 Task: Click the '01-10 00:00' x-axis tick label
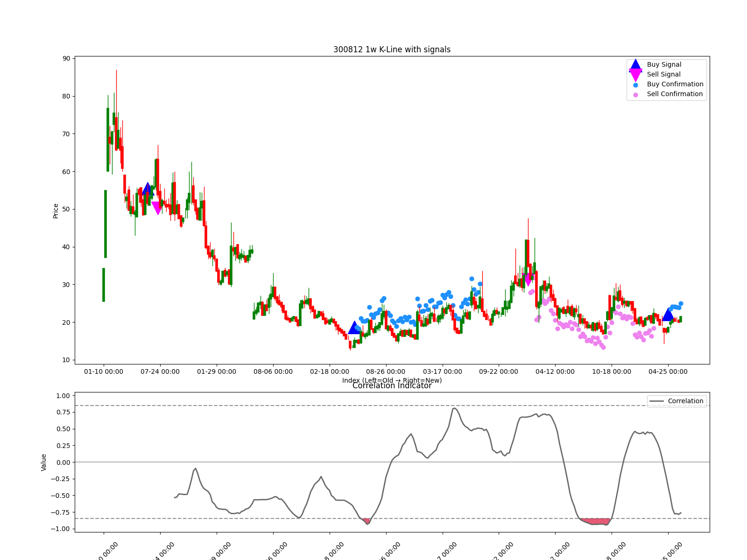(104, 372)
